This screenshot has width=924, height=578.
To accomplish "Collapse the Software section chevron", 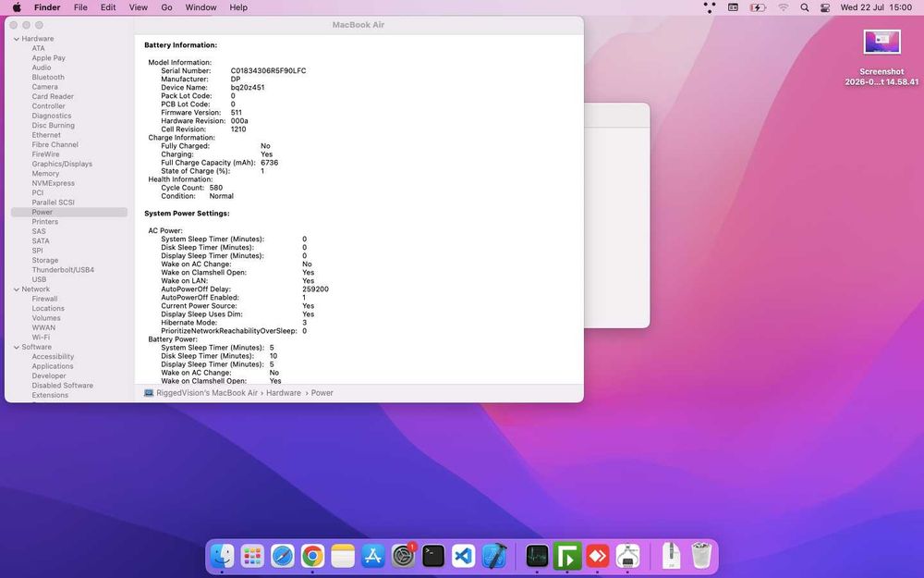I will [x=17, y=348].
